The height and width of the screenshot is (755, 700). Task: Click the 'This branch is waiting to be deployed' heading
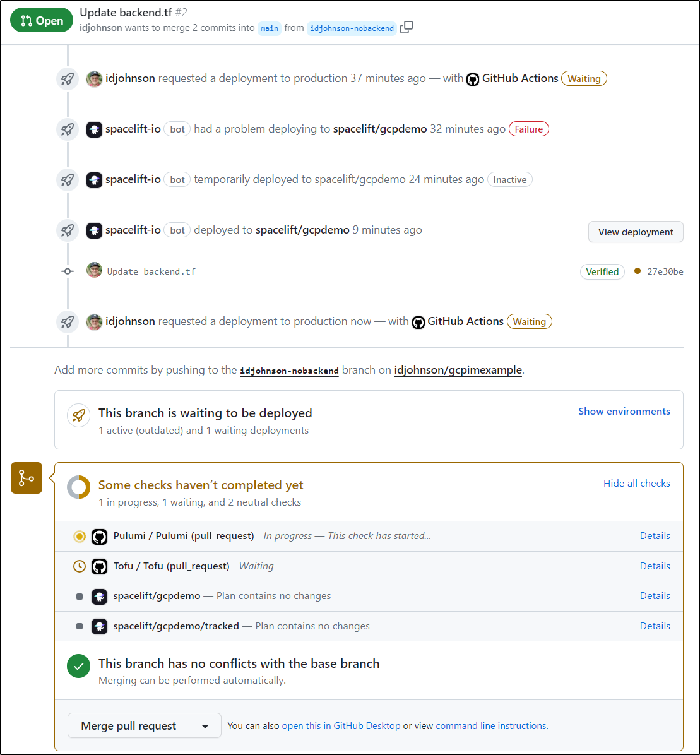[205, 413]
